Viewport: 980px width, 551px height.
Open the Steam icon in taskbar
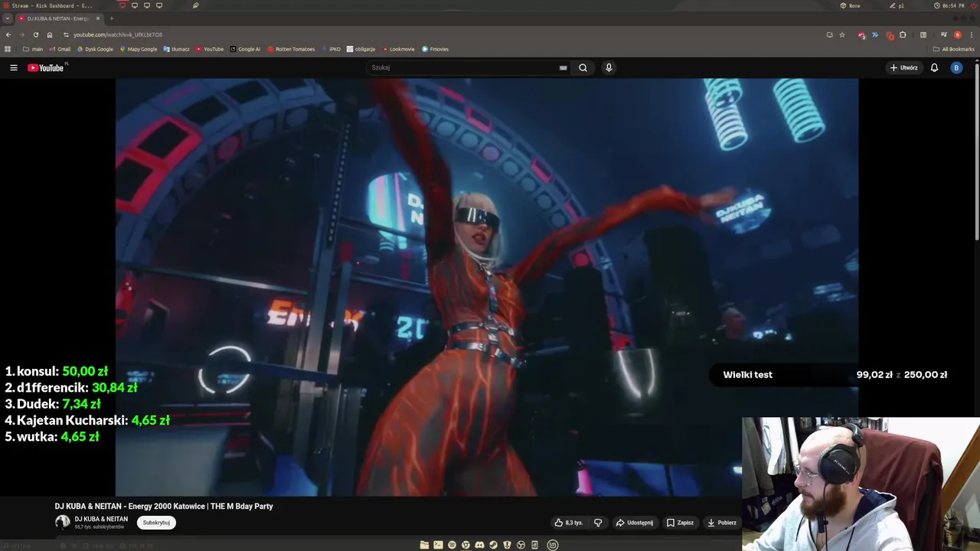[493, 545]
